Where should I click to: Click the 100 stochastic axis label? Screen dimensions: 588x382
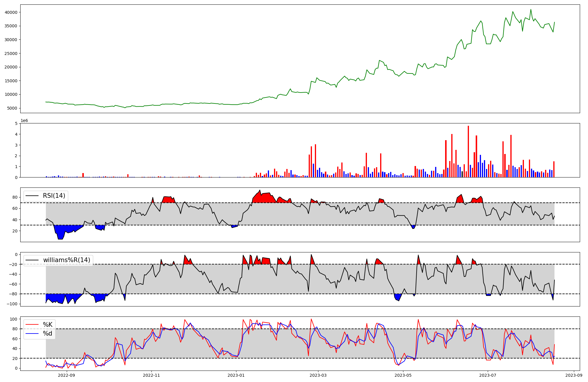14,319
